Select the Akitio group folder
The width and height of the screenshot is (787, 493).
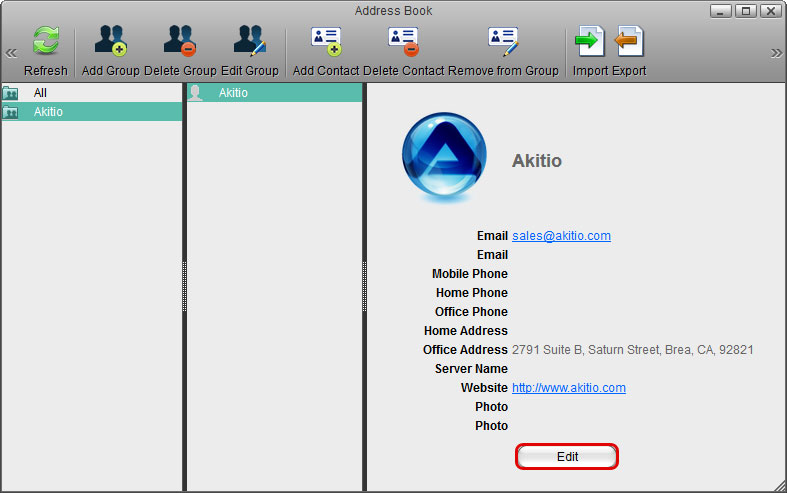coord(91,111)
